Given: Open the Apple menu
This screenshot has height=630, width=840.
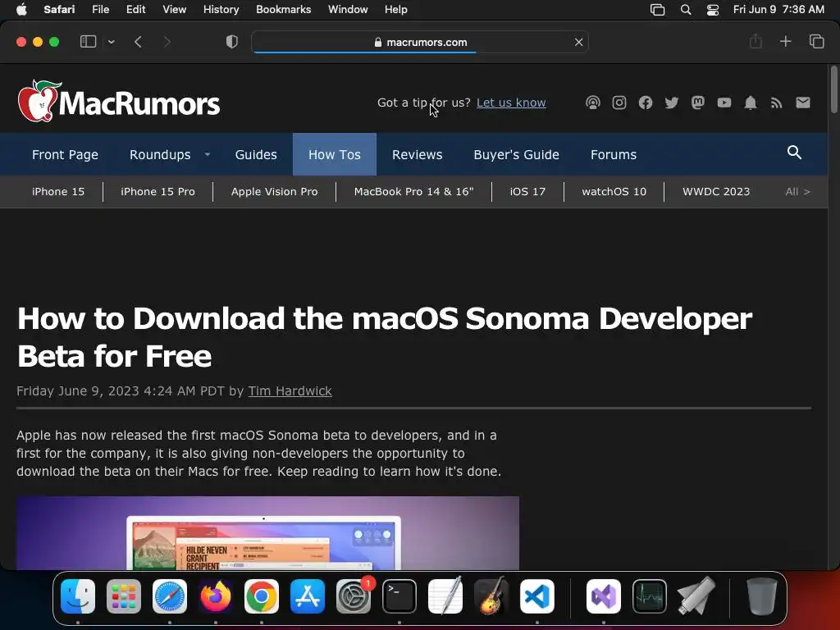Looking at the screenshot, I should tap(21, 9).
